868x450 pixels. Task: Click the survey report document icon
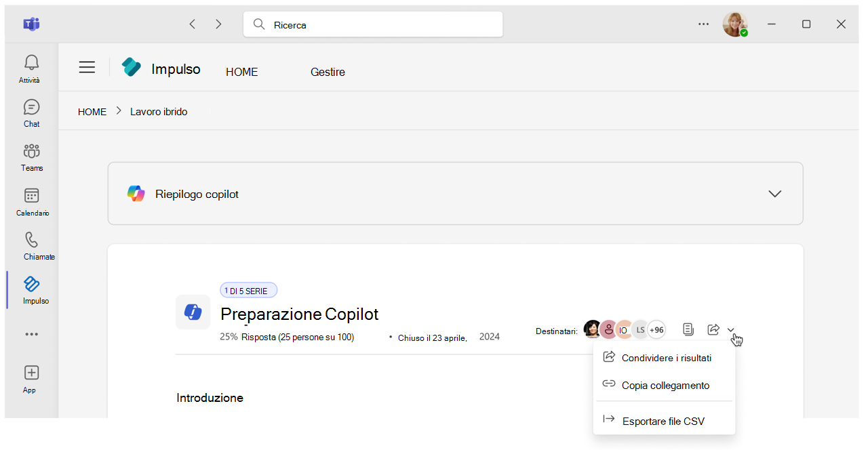pyautogui.click(x=688, y=329)
